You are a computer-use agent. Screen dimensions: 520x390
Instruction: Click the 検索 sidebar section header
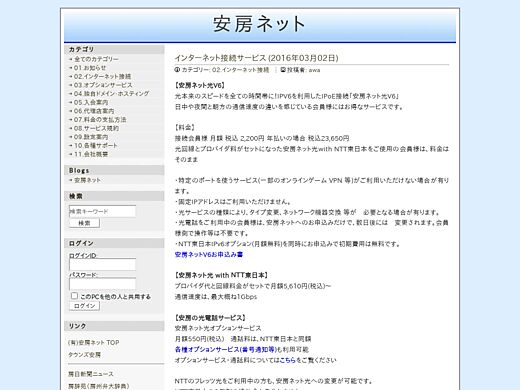point(114,196)
